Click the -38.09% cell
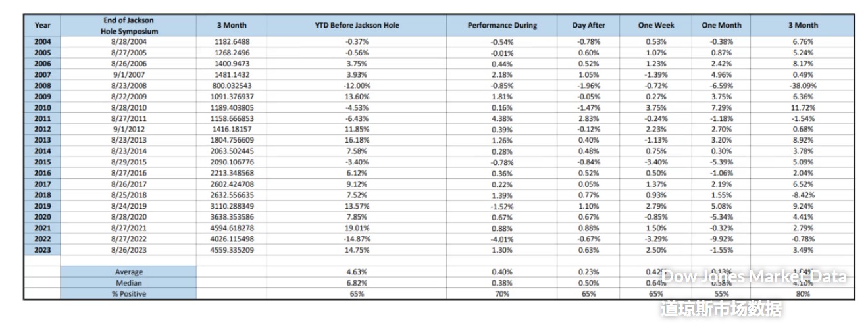Viewport: 868px width, 323px height. pos(803,86)
